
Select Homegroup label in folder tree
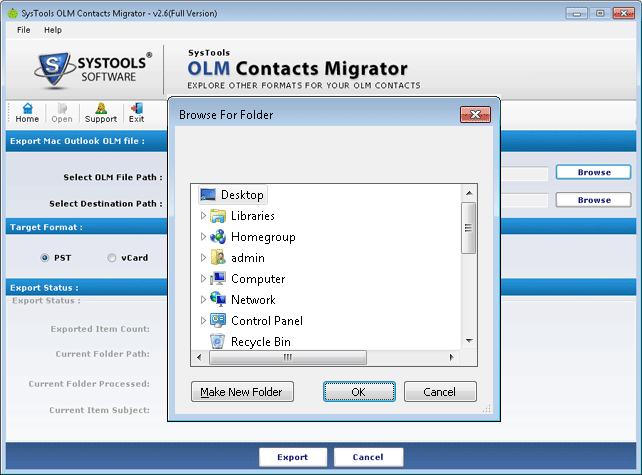point(263,237)
